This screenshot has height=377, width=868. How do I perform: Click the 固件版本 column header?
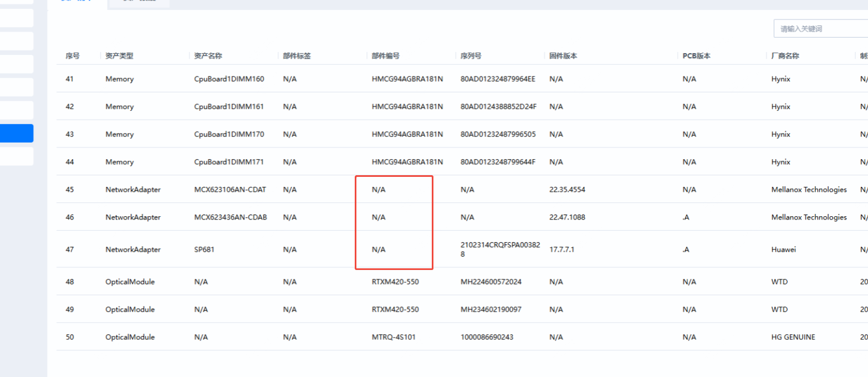[564, 56]
